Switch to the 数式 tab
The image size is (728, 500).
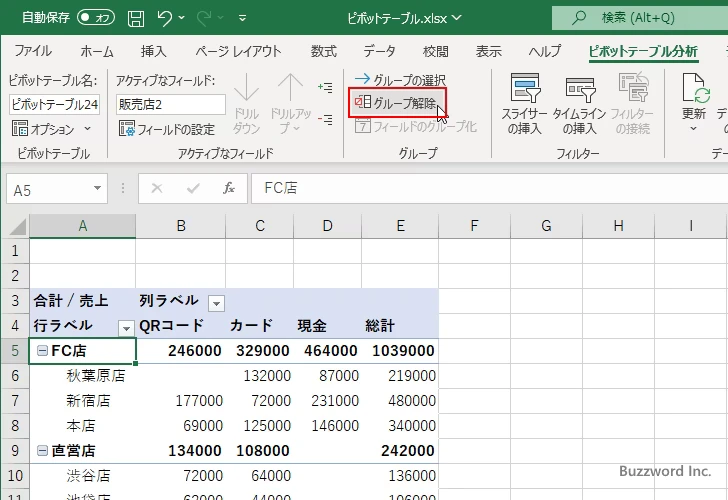324,51
